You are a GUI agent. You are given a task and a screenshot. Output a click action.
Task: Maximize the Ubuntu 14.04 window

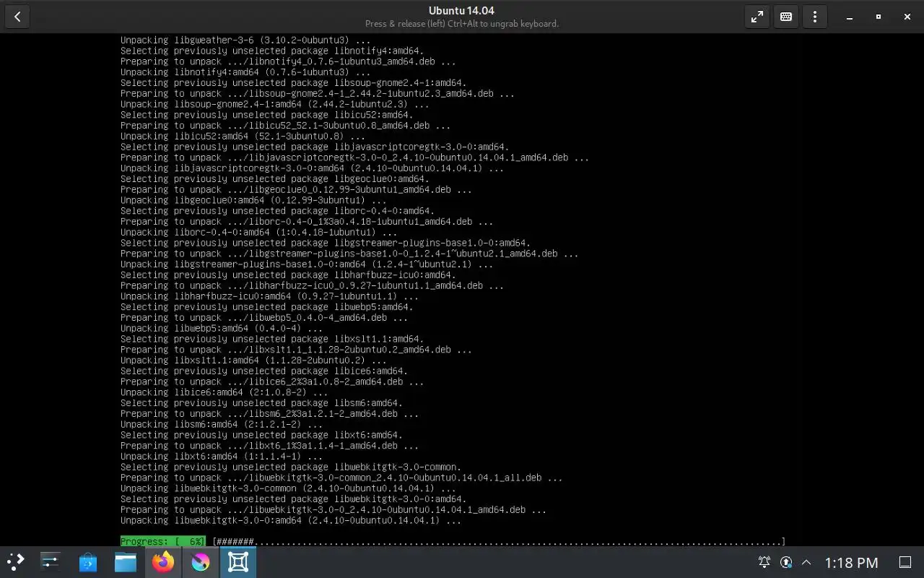click(x=879, y=17)
